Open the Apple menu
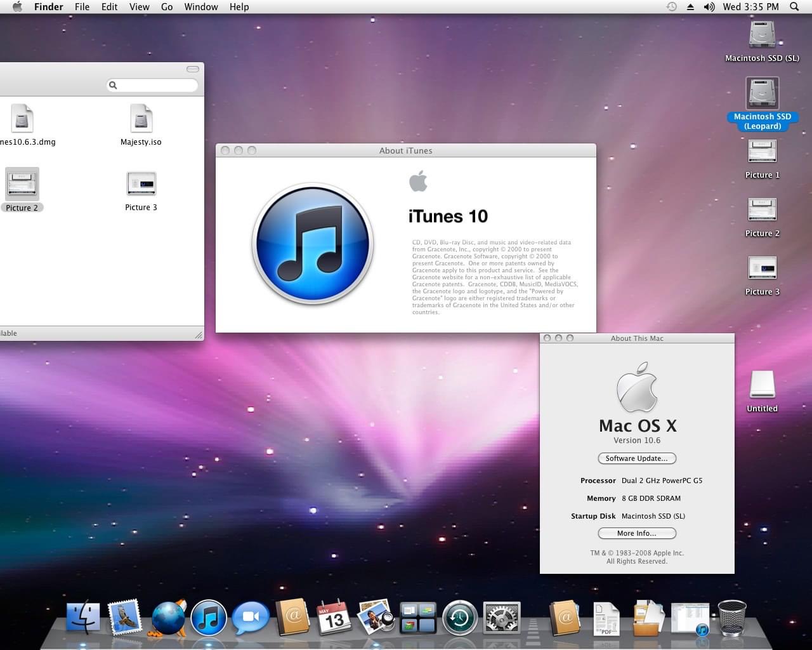 pyautogui.click(x=17, y=7)
